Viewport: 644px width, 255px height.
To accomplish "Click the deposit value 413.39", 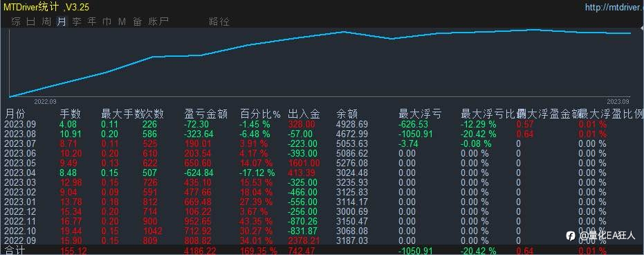I will 302,173.
